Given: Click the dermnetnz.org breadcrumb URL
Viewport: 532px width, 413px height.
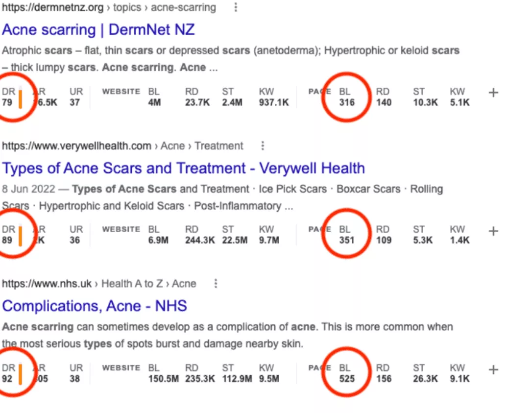Looking at the screenshot, I should coord(53,8).
